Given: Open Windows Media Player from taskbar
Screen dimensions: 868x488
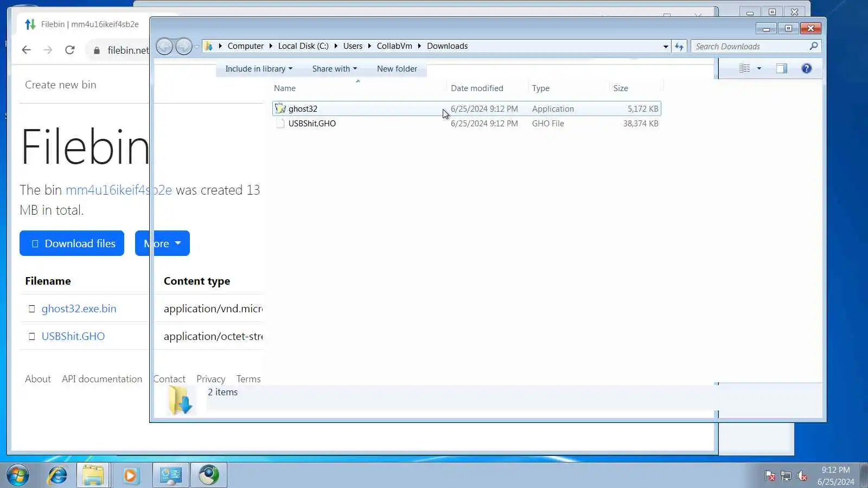Looking at the screenshot, I should pos(130,476).
